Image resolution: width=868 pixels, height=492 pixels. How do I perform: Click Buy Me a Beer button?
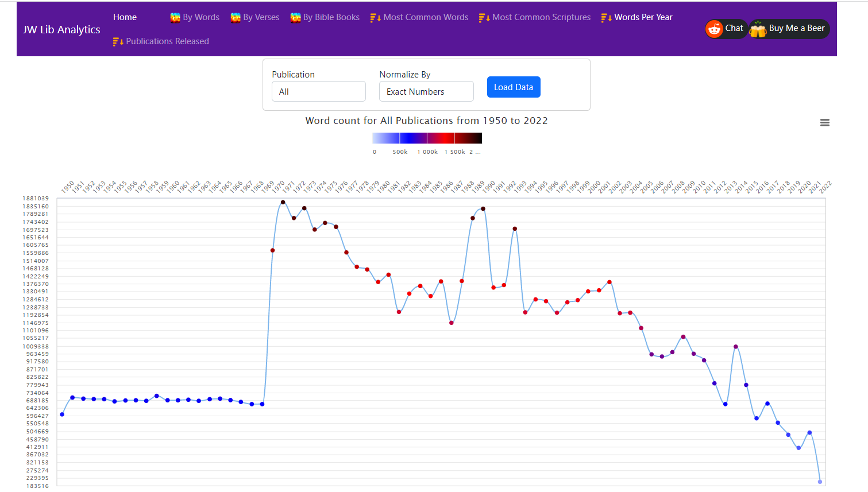click(789, 29)
